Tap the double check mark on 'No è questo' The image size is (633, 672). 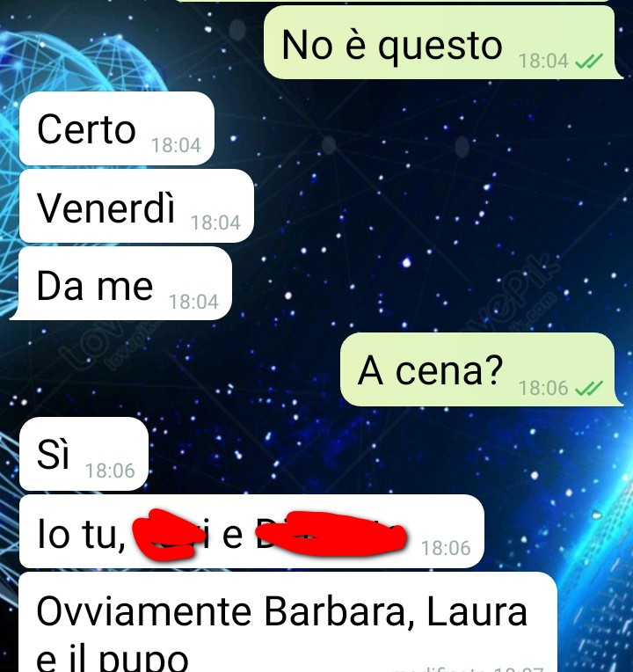click(589, 62)
